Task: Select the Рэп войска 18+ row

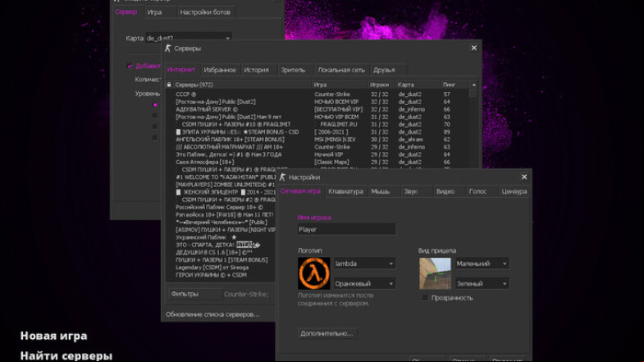Action: [x=221, y=214]
